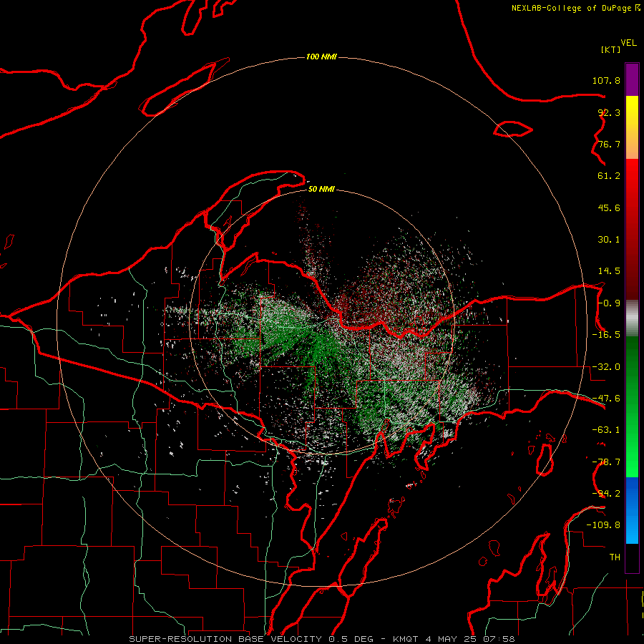Select the 92.3 velocity scale value
Screen dimensions: 644x644
click(609, 112)
